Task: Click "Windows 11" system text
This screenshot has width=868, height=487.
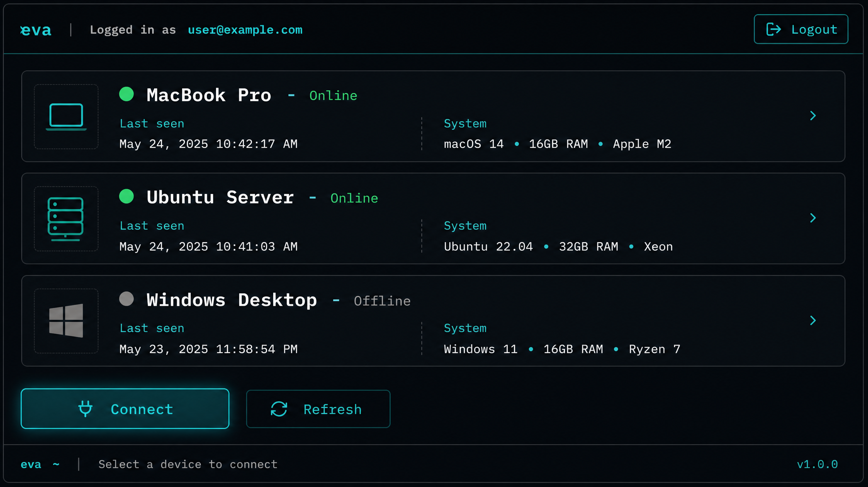Action: 481,349
